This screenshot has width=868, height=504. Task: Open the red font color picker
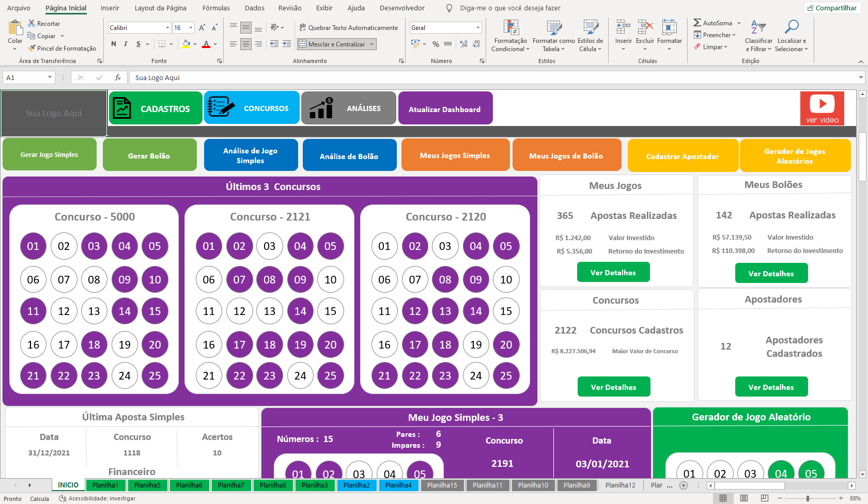coord(215,44)
